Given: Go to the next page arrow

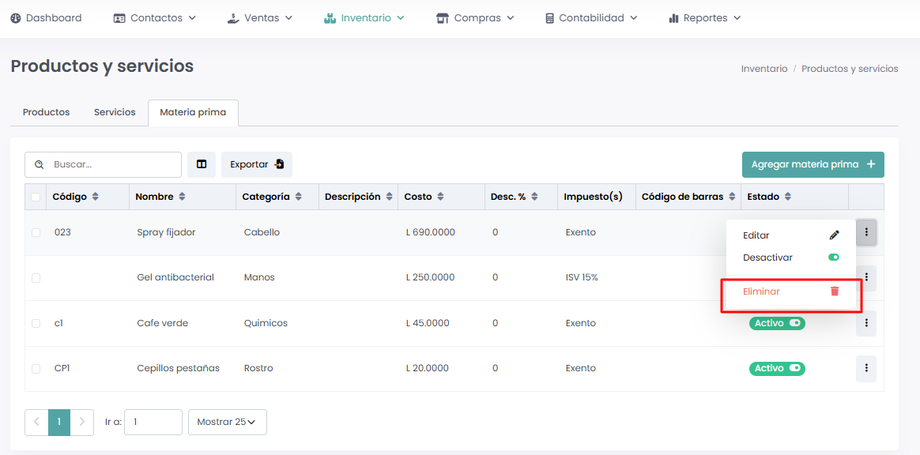Looking at the screenshot, I should 83,422.
